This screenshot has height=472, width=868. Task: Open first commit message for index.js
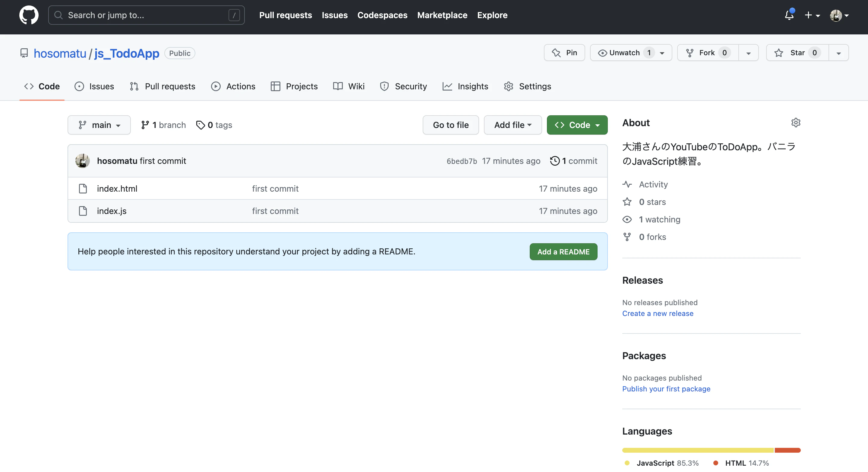tap(275, 211)
